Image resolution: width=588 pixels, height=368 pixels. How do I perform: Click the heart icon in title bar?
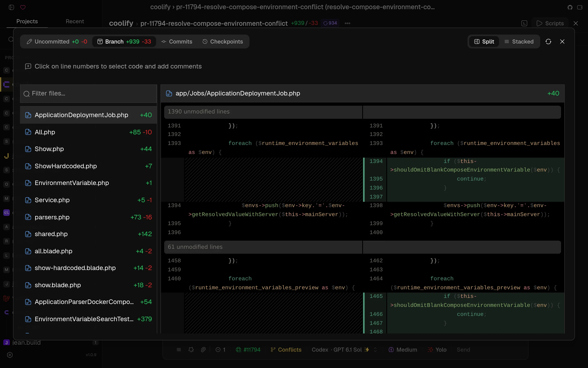(23, 7)
